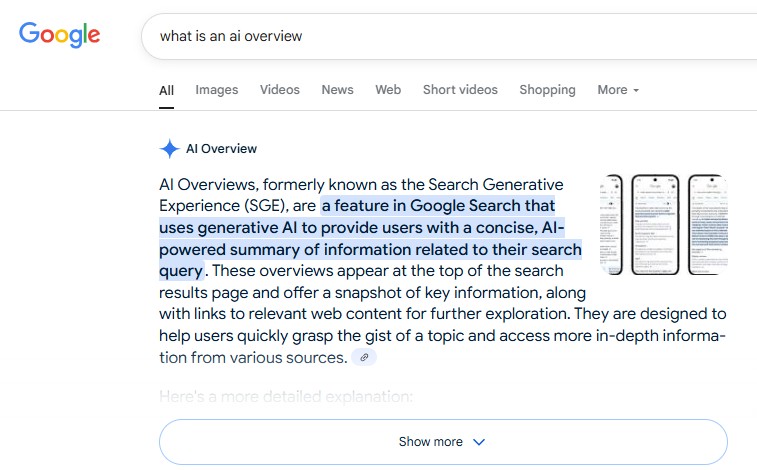The image size is (757, 470).
Task: Switch to the Short videos tab
Action: pos(460,90)
